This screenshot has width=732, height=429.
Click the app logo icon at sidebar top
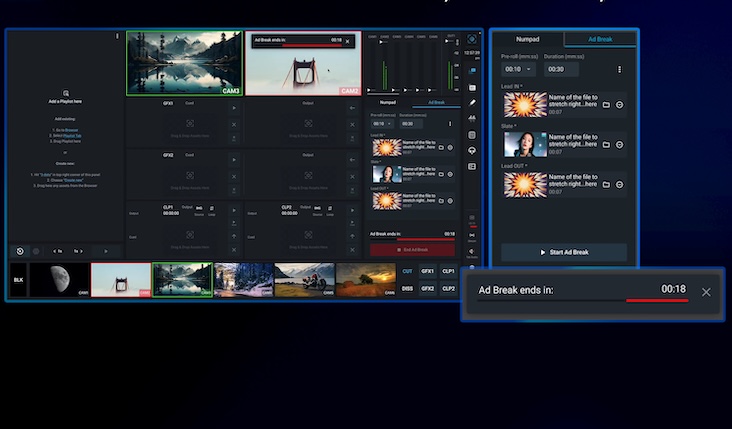tap(472, 39)
